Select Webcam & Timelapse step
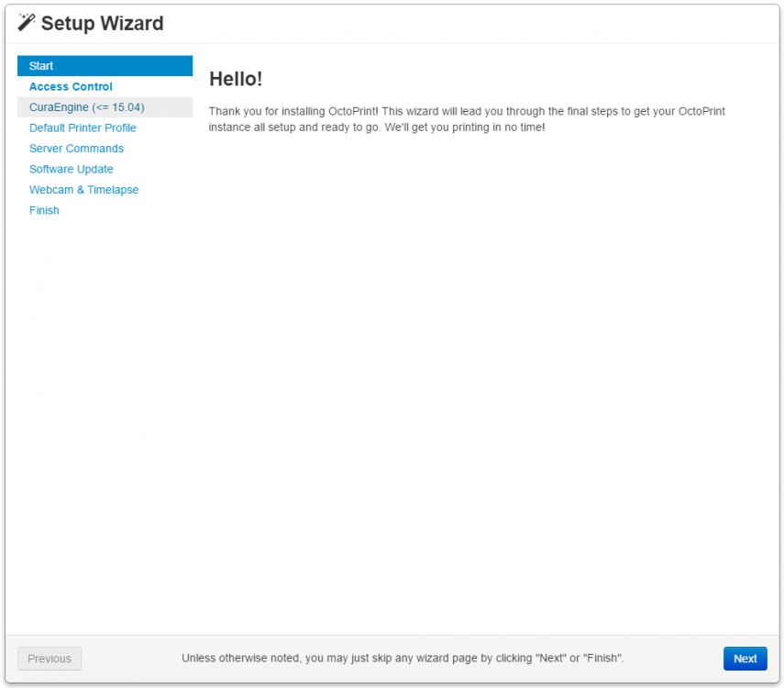This screenshot has height=688, width=784. pyautogui.click(x=105, y=190)
